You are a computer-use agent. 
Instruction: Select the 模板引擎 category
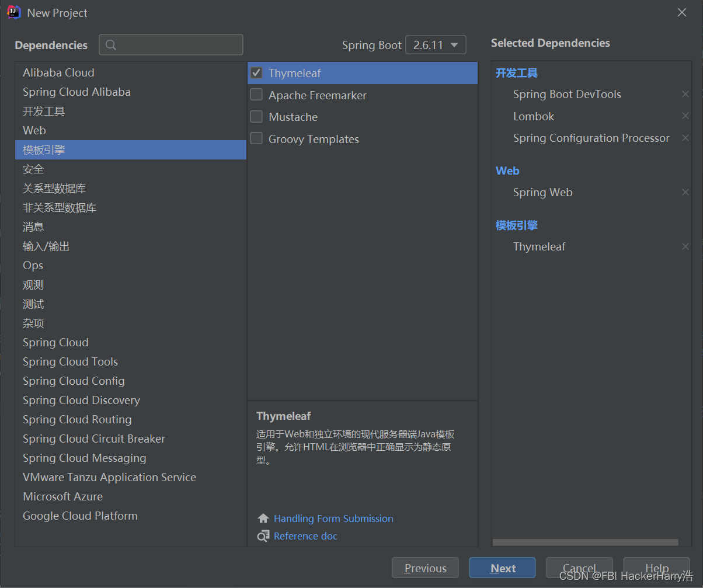point(131,149)
